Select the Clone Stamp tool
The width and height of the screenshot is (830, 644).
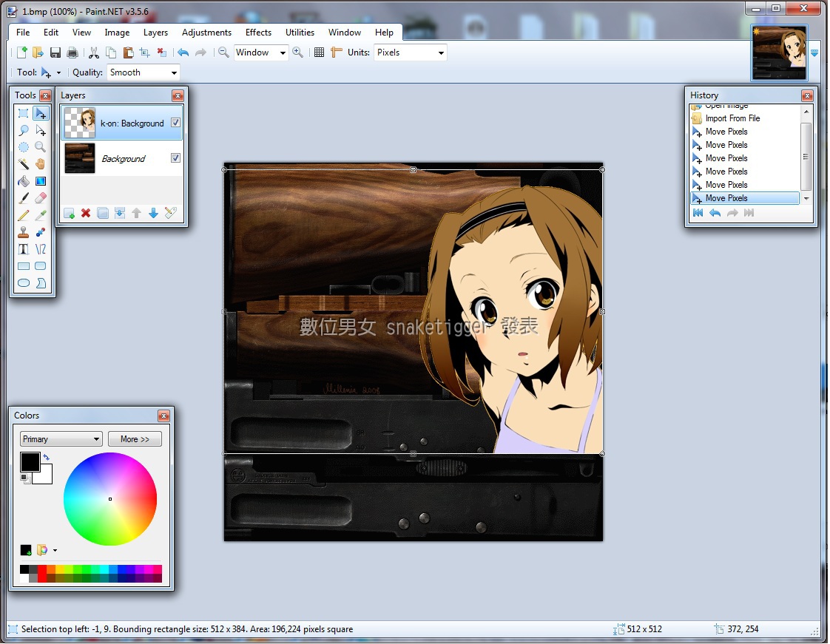[x=23, y=231]
